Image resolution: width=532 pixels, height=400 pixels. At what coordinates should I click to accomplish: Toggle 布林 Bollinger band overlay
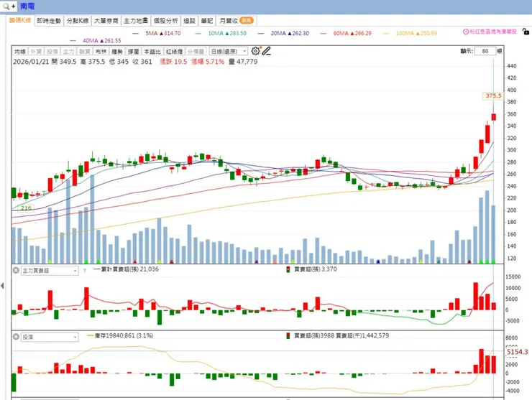[x=101, y=52]
